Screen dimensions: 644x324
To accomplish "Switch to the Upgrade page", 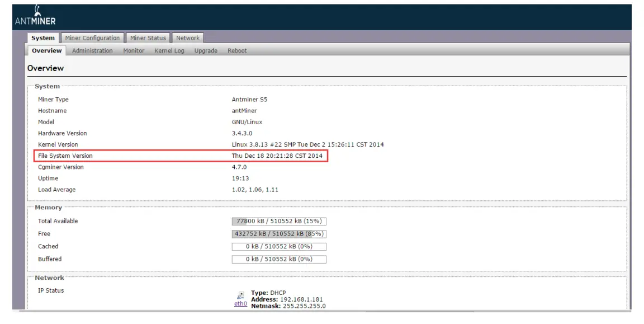I will (x=206, y=50).
